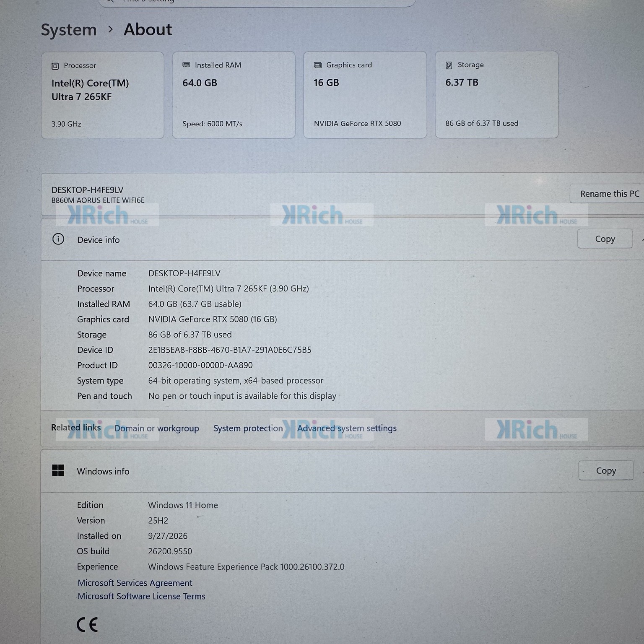Collapse the Device info header
Image resolution: width=644 pixels, height=644 pixels.
click(342, 239)
